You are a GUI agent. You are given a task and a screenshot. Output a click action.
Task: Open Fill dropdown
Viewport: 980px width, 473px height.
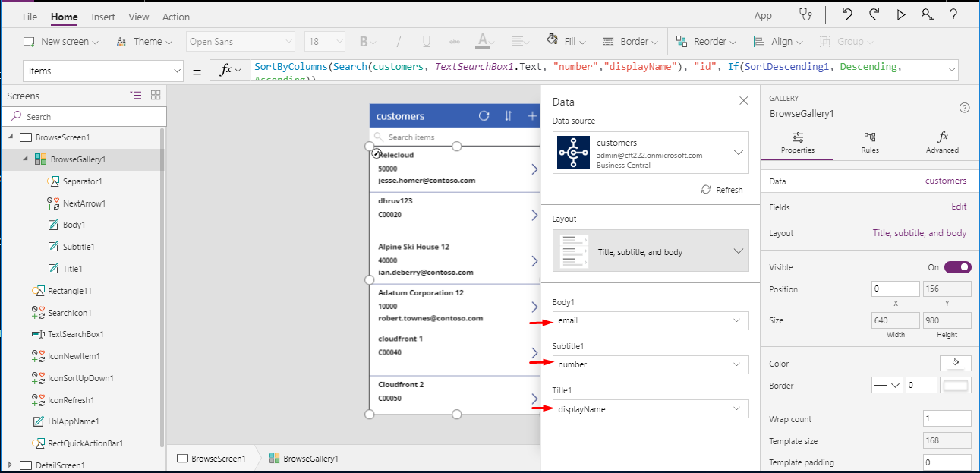click(567, 42)
